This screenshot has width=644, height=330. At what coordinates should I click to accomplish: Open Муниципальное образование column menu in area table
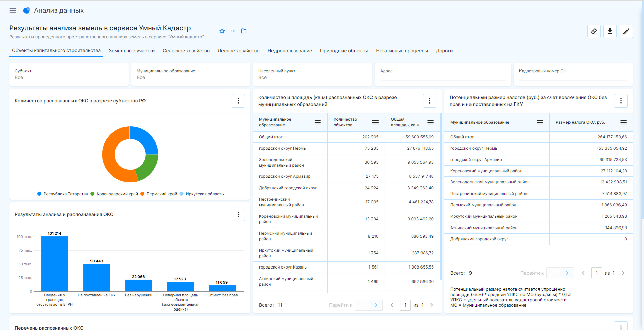tap(318, 122)
